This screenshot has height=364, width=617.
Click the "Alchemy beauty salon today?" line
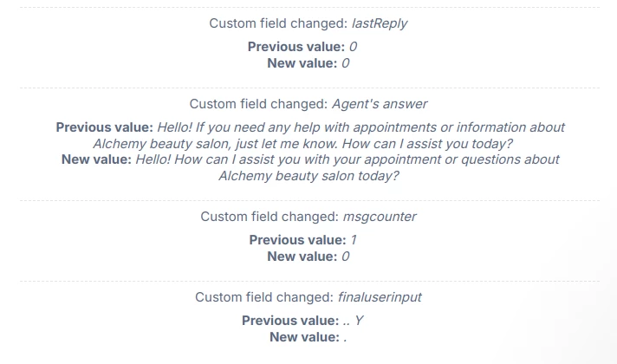[x=308, y=175]
